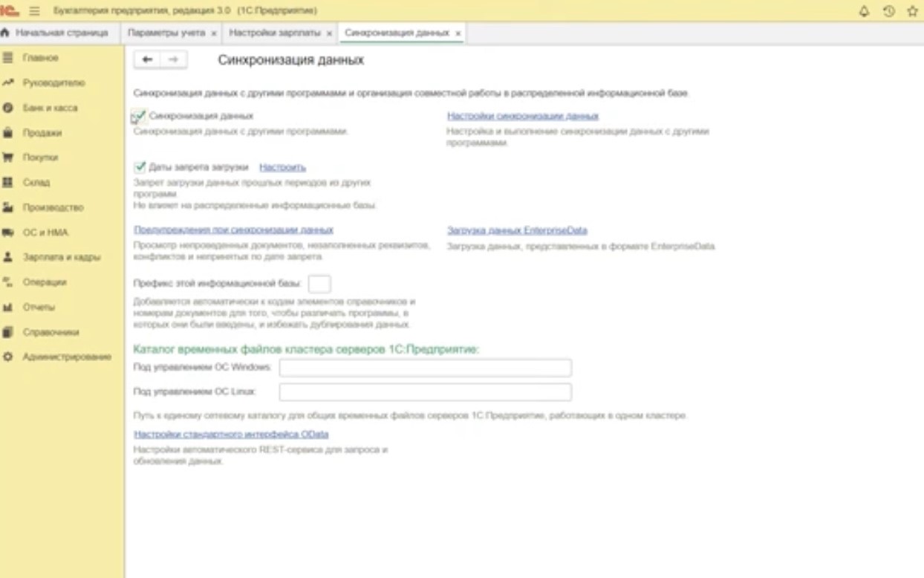This screenshot has width=924, height=578.
Task: Toggle Синхронизация данных checkbox
Action: [139, 117]
